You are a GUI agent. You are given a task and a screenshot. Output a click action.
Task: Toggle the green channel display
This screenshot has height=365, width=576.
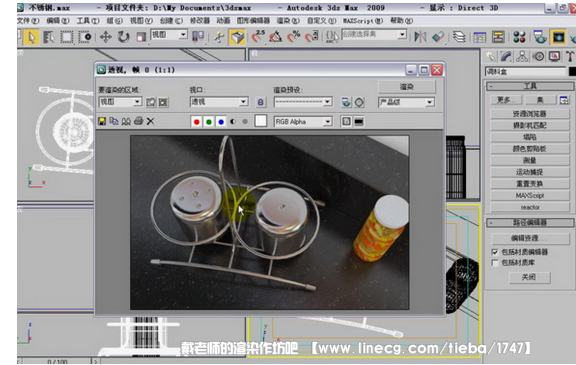(x=209, y=122)
